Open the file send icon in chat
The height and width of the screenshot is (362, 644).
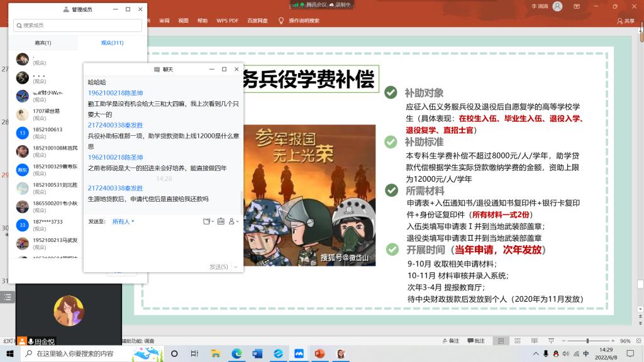pos(206,221)
